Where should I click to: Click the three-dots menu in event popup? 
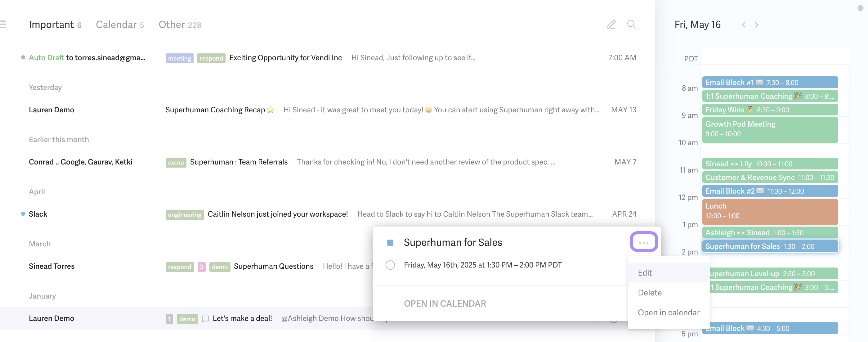point(644,242)
